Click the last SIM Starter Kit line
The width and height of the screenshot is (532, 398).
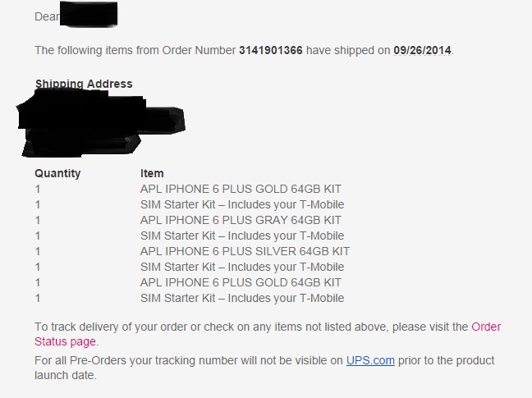coord(242,298)
